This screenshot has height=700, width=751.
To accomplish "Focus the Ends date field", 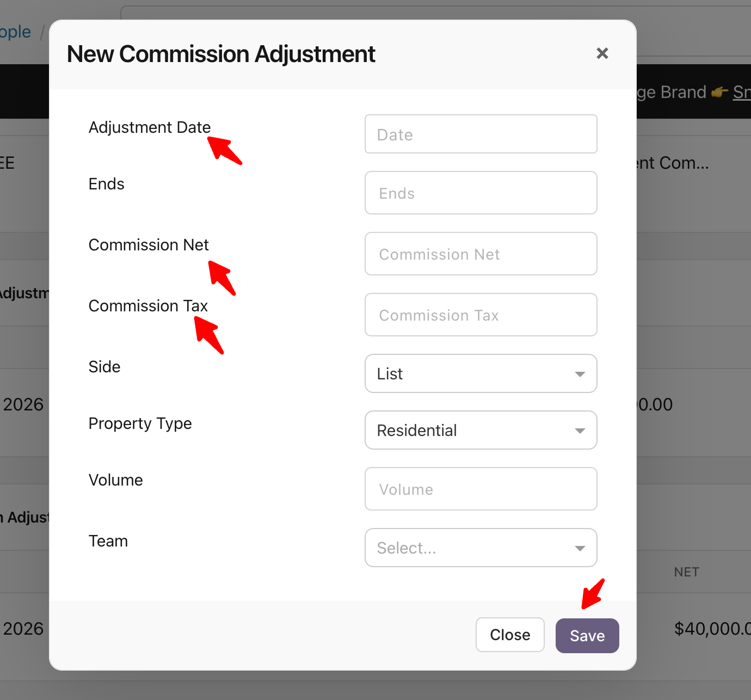I will pos(481,193).
